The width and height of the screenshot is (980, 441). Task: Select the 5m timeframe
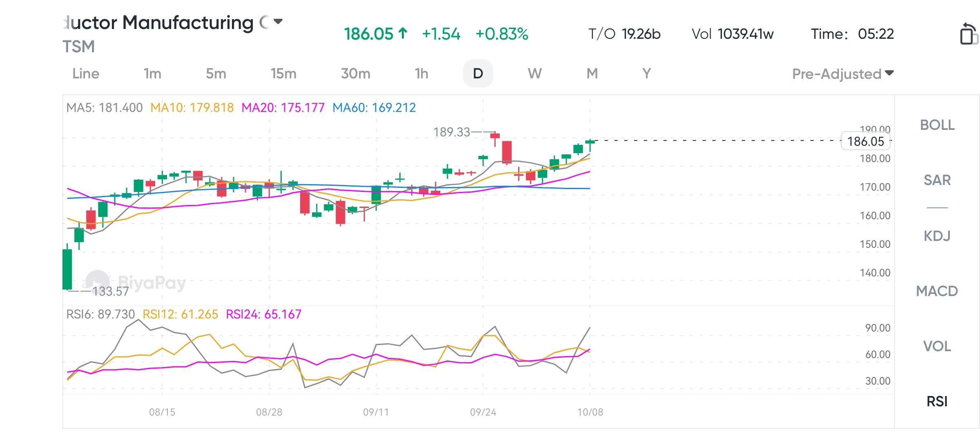(x=216, y=73)
